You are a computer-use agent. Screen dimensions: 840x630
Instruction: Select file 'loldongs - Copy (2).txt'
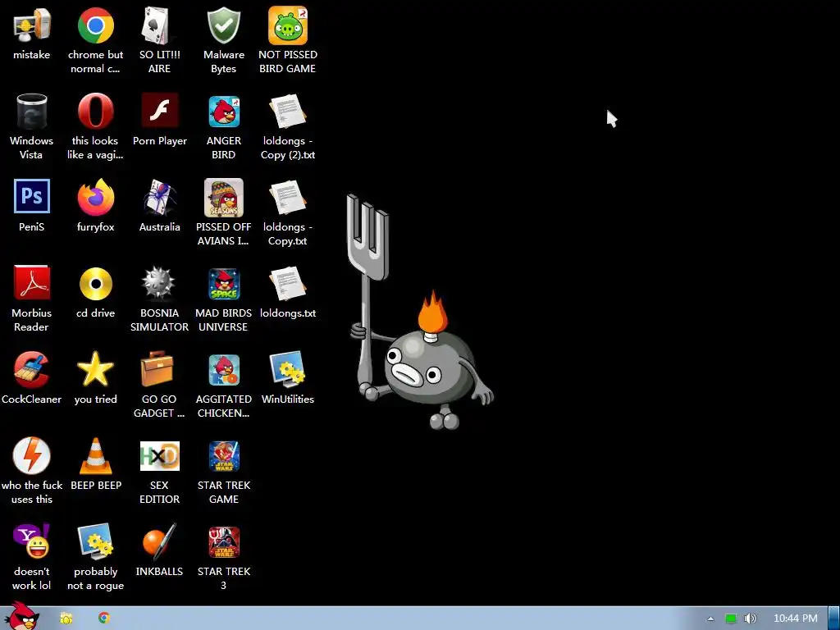pyautogui.click(x=288, y=112)
